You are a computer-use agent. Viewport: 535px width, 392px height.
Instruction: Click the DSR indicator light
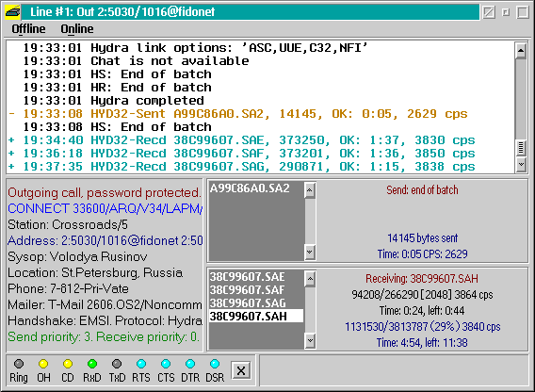click(x=215, y=364)
